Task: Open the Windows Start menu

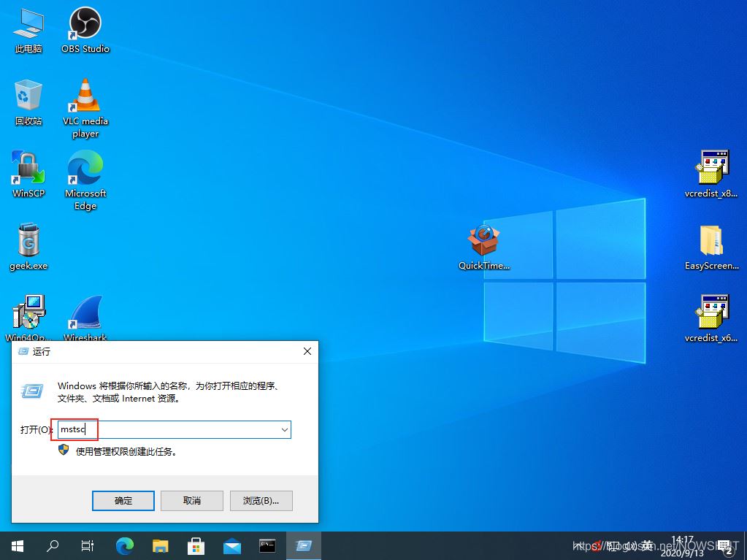Action: (x=17, y=545)
